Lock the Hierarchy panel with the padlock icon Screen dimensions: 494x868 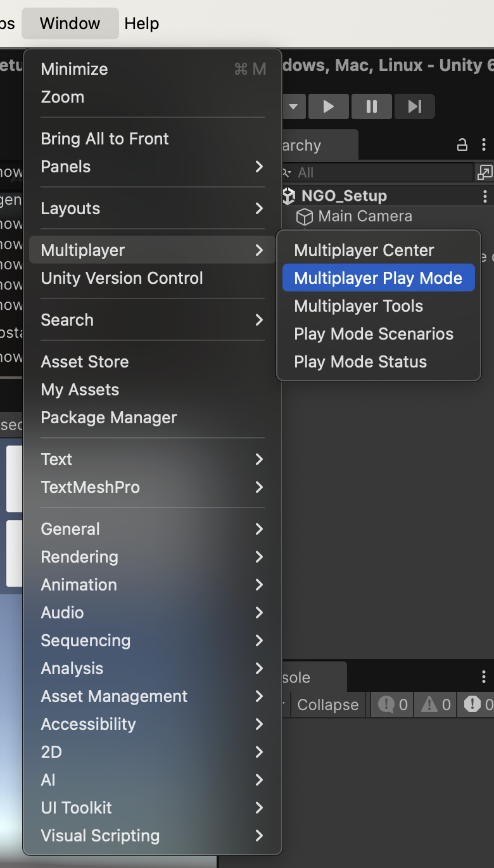tap(462, 144)
